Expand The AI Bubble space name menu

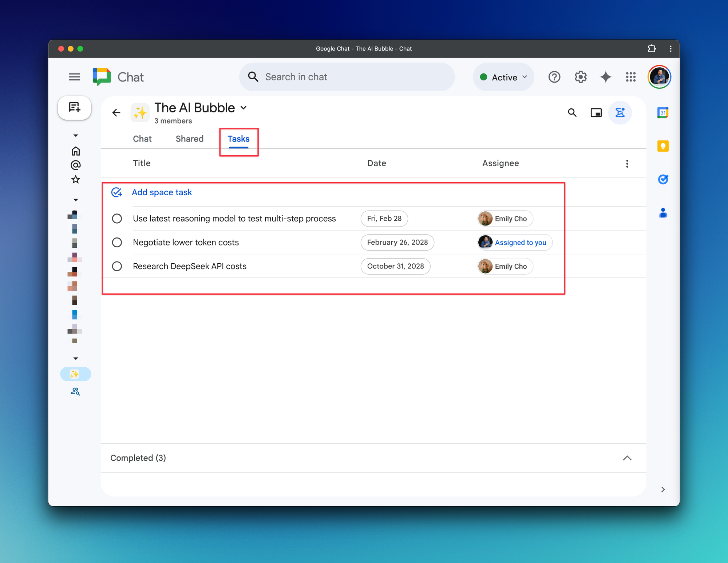(x=244, y=108)
